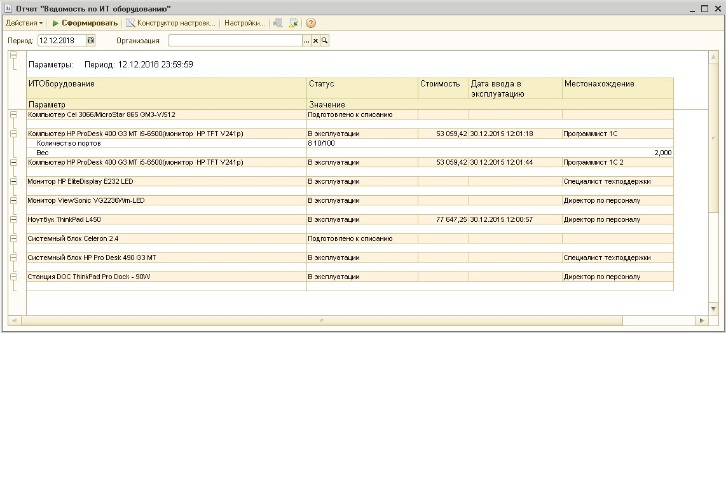Click the grayed-out toolbar icon after Настройки
This screenshot has height=492, width=726.
click(278, 23)
